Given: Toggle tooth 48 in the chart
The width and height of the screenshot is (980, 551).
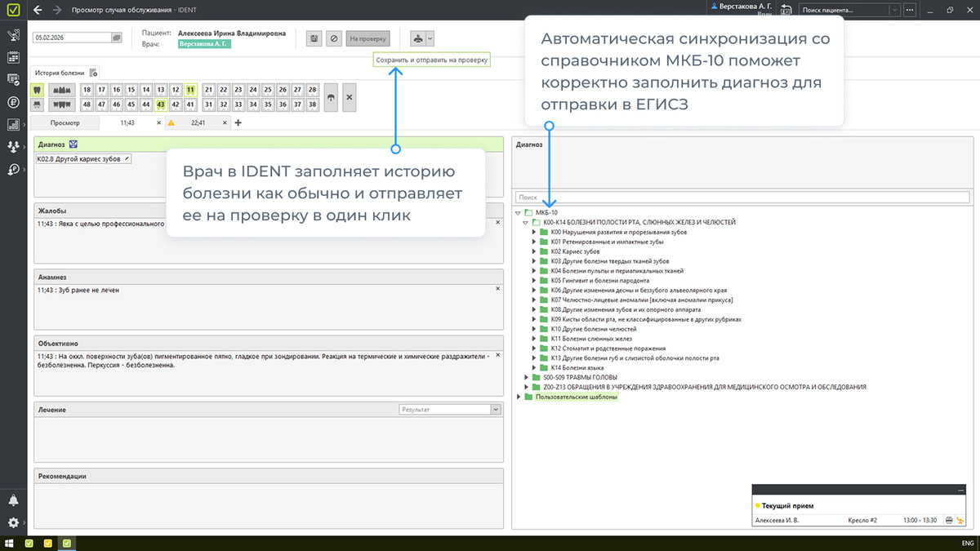Looking at the screenshot, I should pos(87,104).
